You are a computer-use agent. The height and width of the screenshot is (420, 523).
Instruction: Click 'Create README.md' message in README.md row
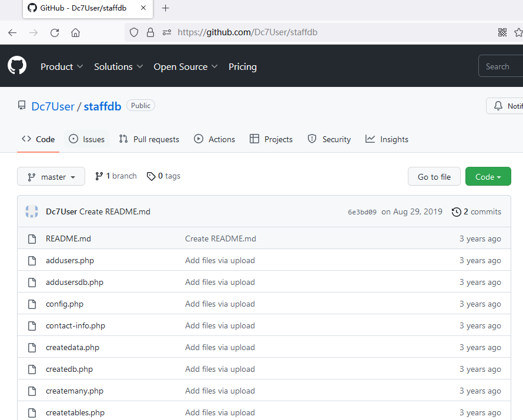pos(220,238)
